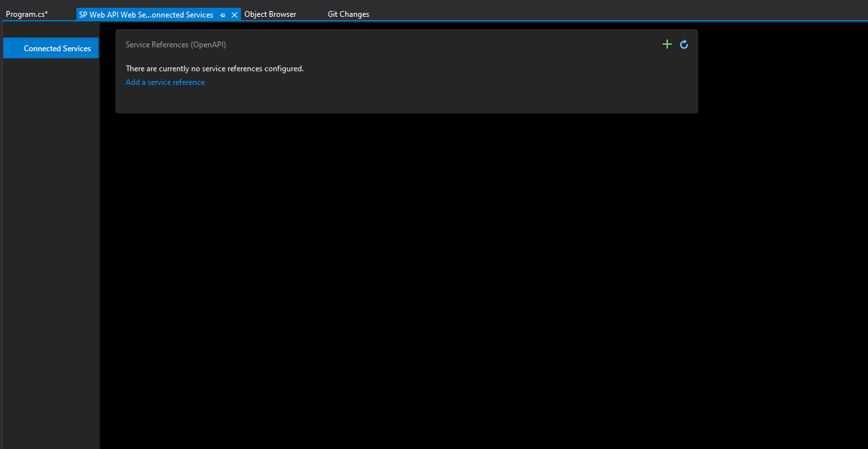This screenshot has height=449, width=868.
Task: Click the Add a service reference link
Action: coord(165,82)
